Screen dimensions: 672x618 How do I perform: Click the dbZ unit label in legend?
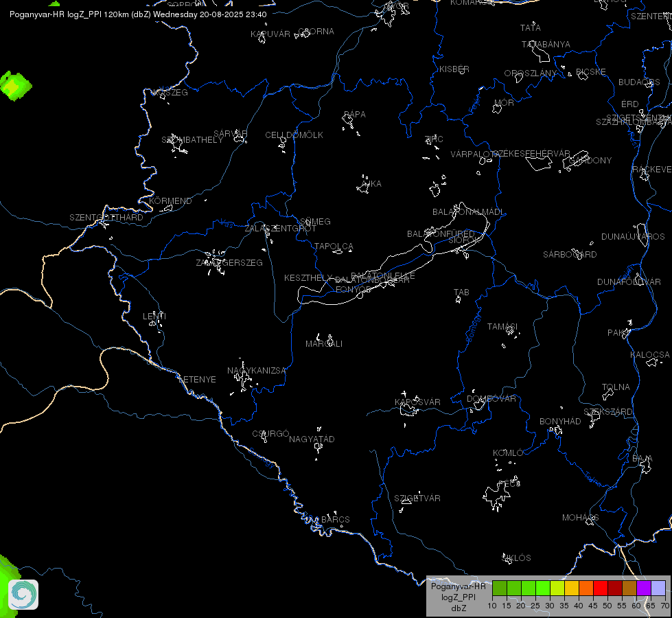tap(459, 608)
